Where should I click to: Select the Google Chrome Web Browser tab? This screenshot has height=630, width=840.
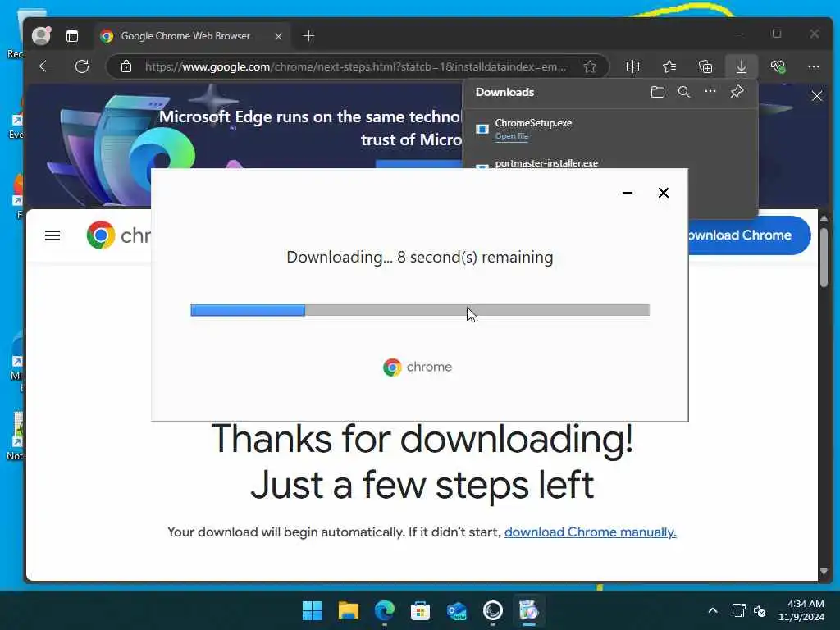(185, 36)
